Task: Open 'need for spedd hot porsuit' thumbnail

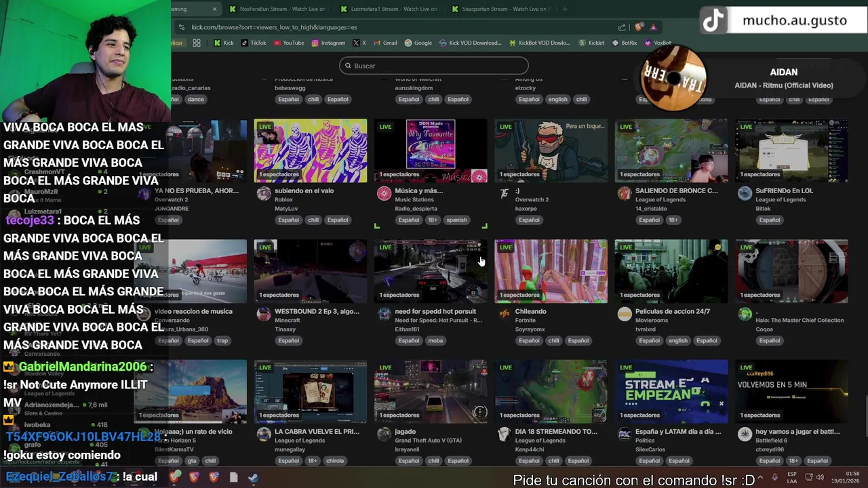Action: (x=431, y=271)
